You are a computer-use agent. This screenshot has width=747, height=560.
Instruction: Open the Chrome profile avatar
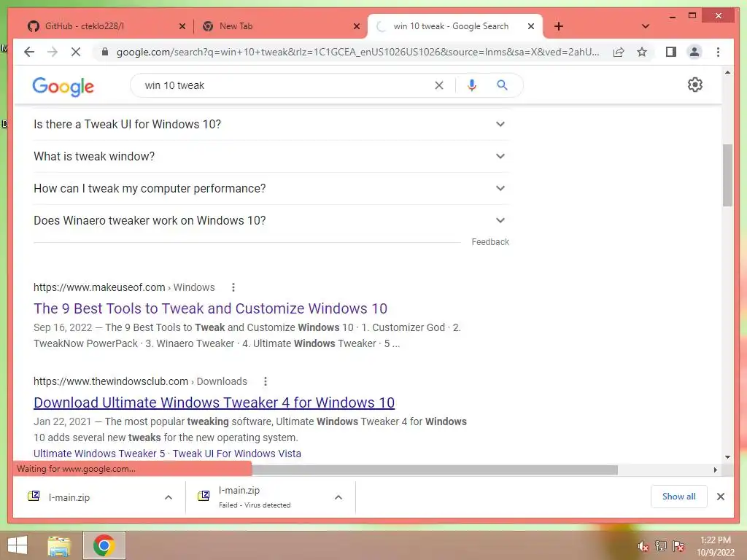[694, 52]
